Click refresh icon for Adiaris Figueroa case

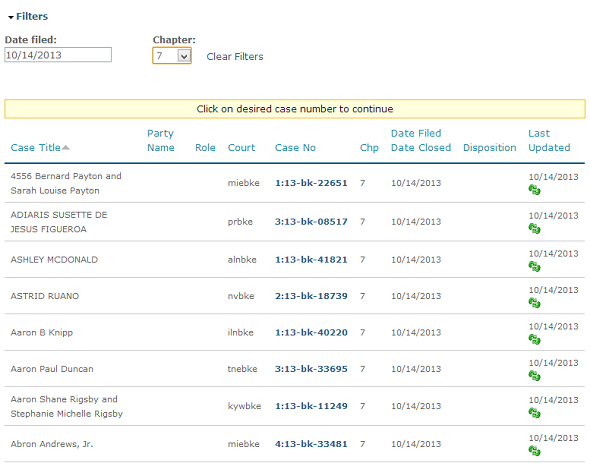pyautogui.click(x=534, y=228)
